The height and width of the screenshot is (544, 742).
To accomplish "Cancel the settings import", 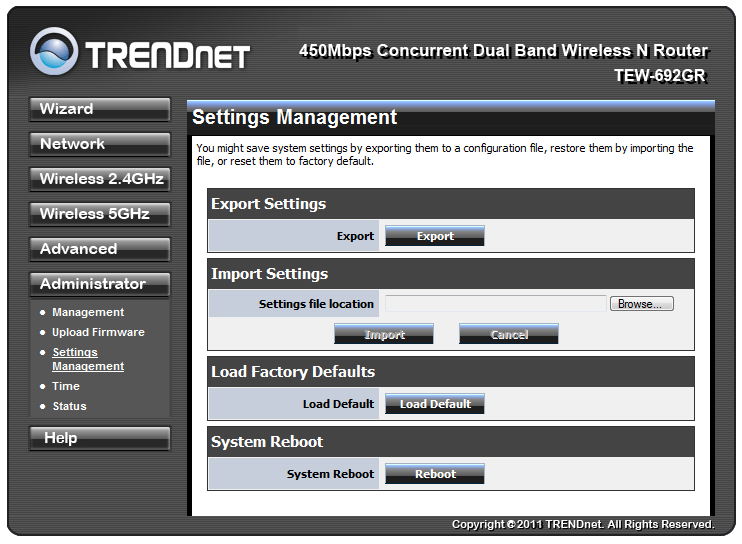I will 509,334.
